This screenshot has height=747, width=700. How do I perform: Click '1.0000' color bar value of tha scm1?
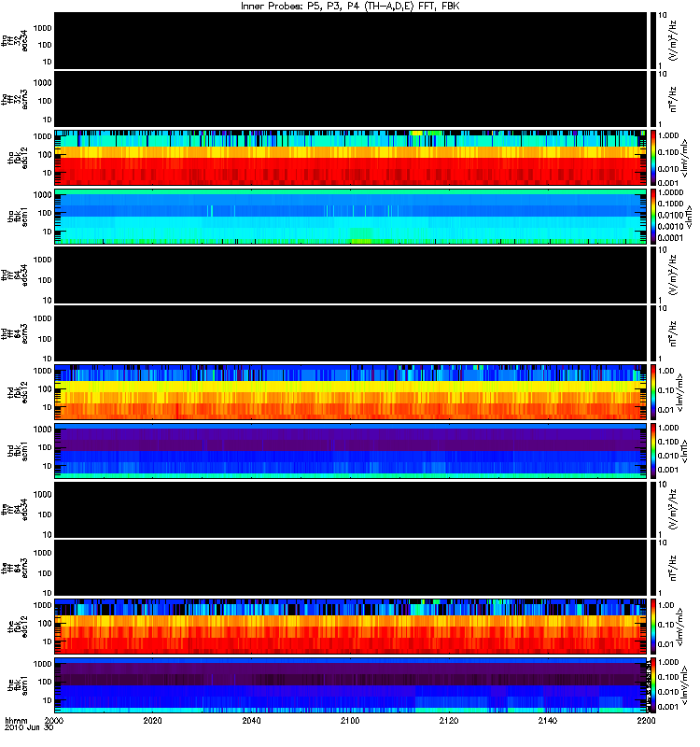(670, 192)
